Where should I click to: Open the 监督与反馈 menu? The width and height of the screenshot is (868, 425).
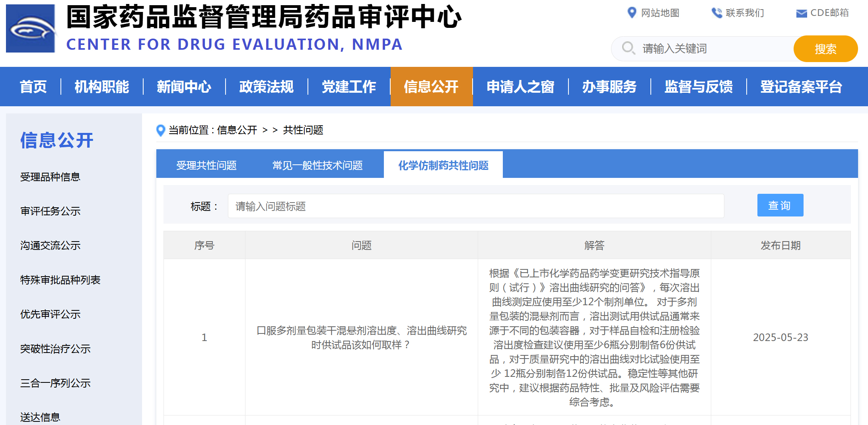point(699,86)
